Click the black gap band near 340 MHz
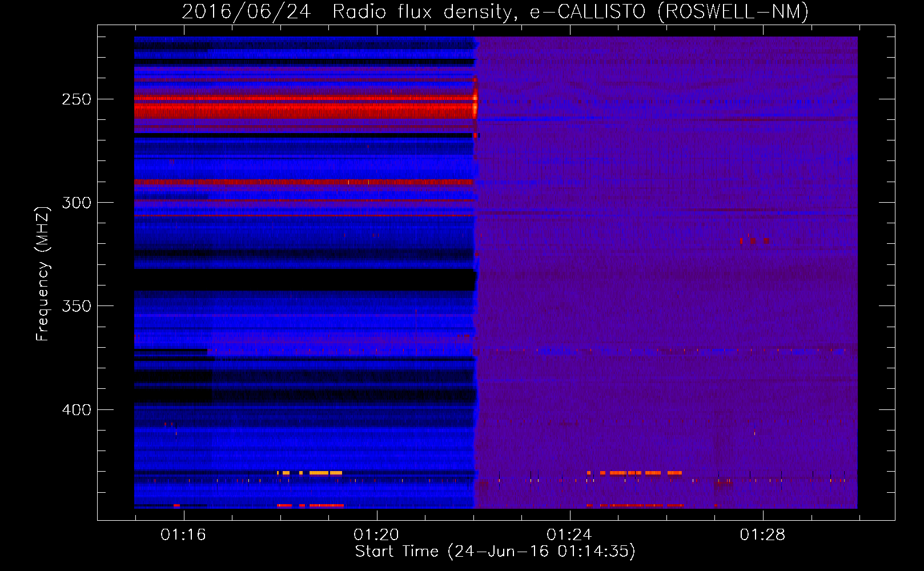The image size is (924, 571). (x=304, y=280)
